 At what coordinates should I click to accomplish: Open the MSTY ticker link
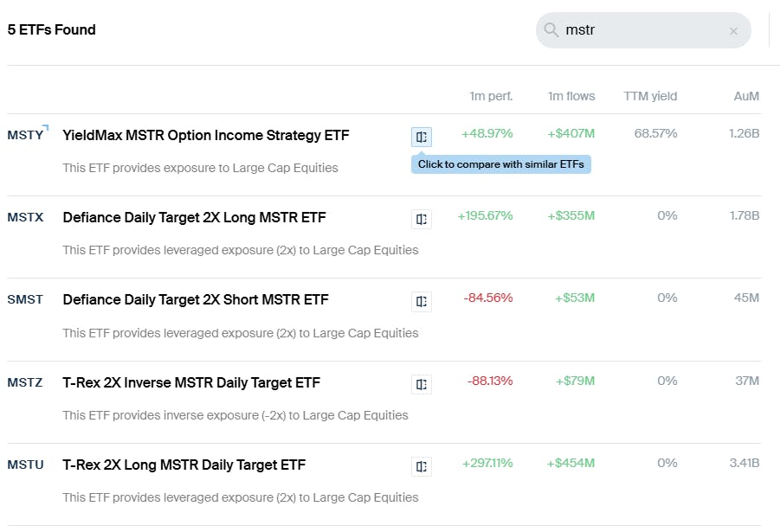25,135
